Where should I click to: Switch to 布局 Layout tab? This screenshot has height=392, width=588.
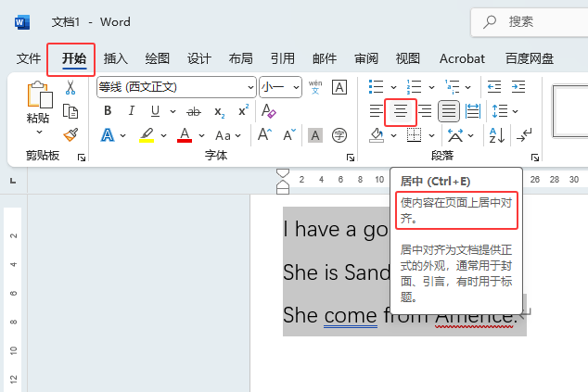pyautogui.click(x=241, y=58)
